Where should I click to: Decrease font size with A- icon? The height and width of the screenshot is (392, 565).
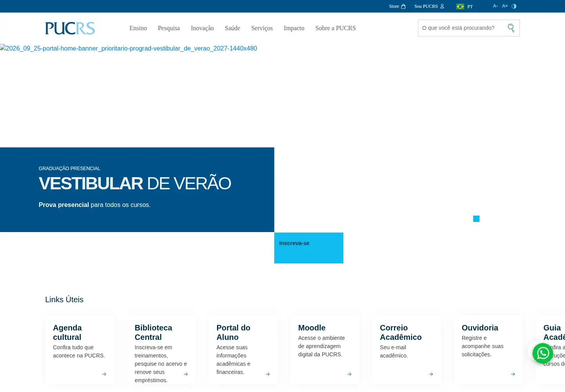(495, 6)
